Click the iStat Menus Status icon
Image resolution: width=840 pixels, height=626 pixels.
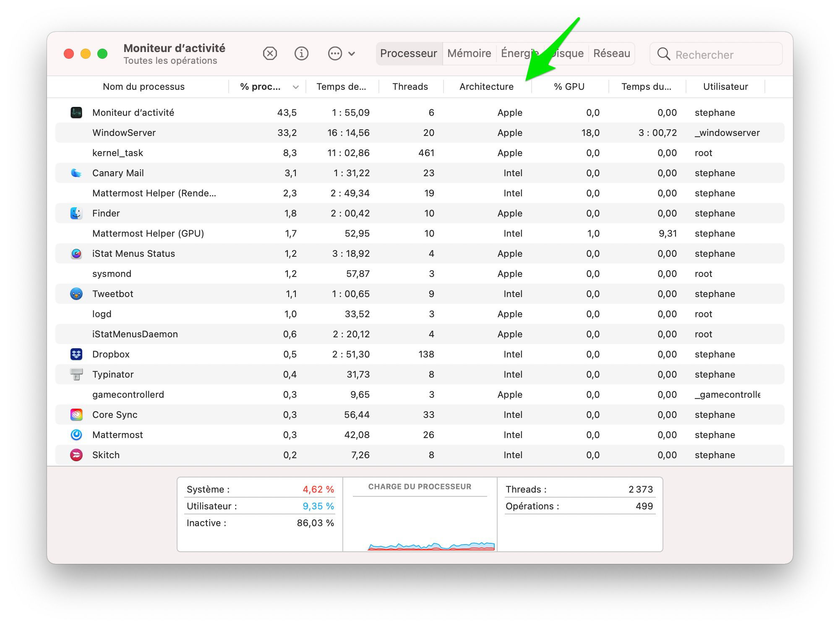[76, 253]
